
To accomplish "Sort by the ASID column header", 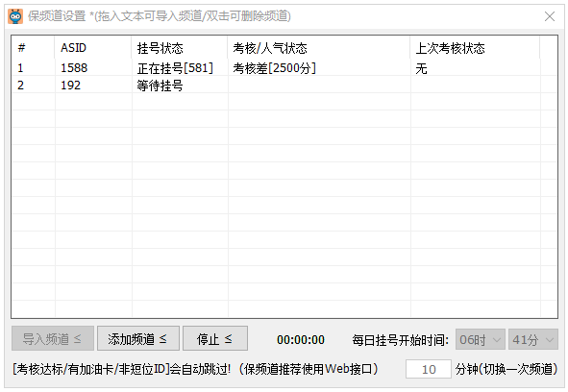I will tap(93, 48).
